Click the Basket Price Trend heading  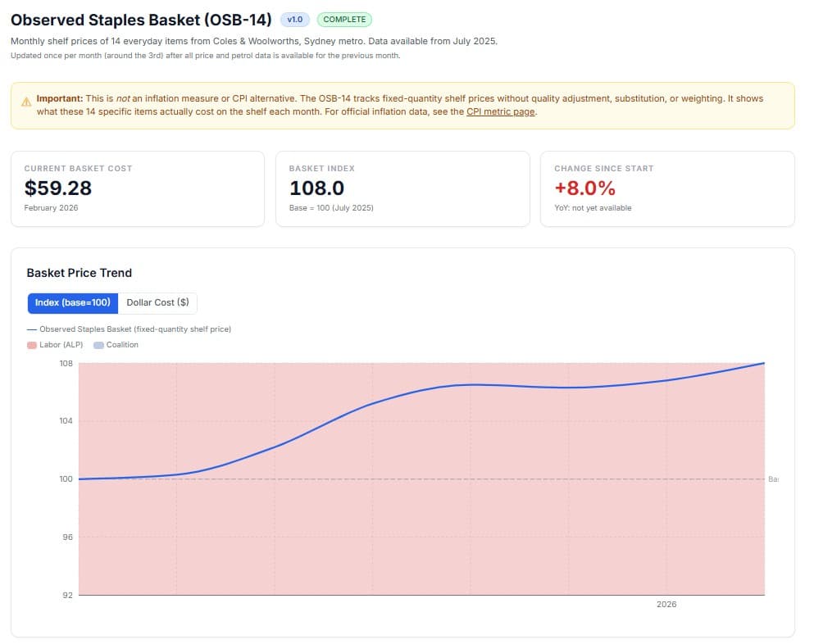80,273
